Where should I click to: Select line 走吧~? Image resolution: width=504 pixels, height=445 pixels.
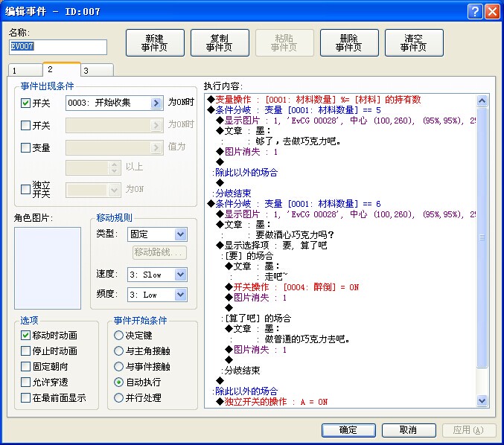(275, 277)
